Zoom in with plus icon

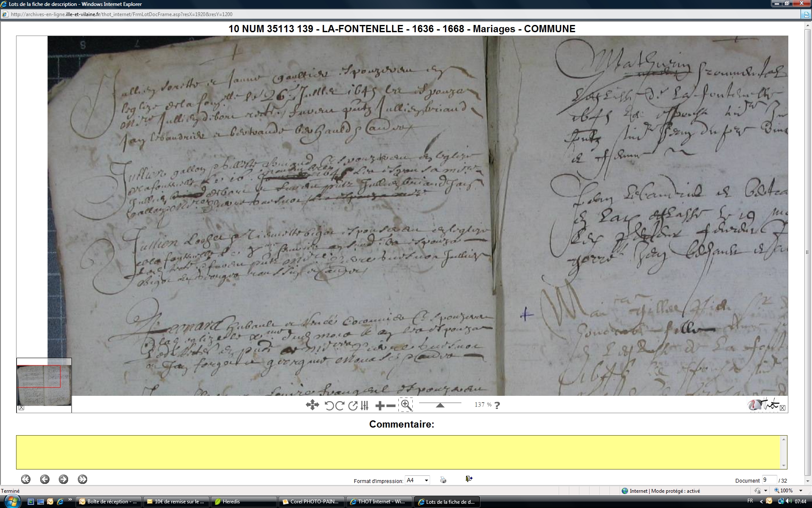pyautogui.click(x=380, y=406)
